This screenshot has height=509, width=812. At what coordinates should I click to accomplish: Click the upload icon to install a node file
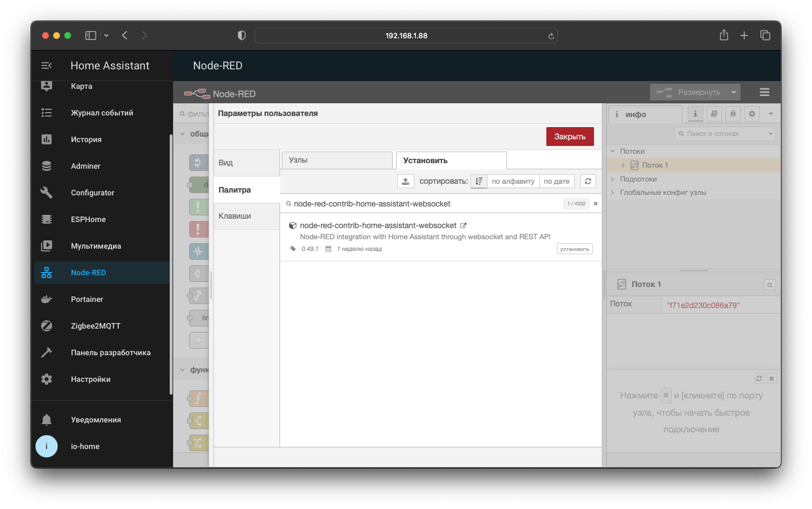(405, 181)
